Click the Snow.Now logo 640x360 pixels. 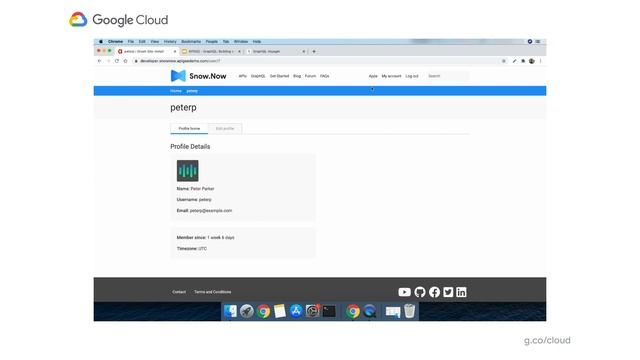[x=198, y=76]
